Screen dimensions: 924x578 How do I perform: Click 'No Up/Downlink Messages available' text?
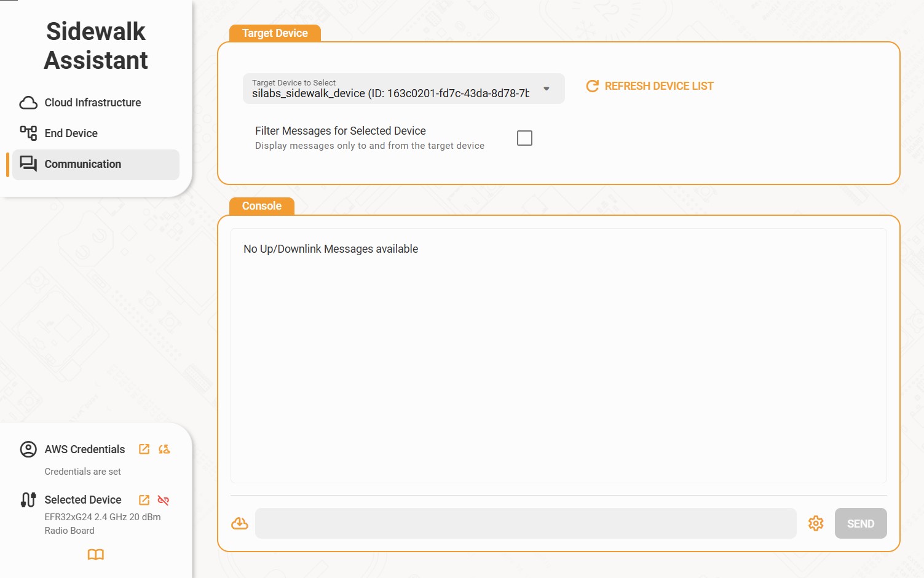pos(331,249)
